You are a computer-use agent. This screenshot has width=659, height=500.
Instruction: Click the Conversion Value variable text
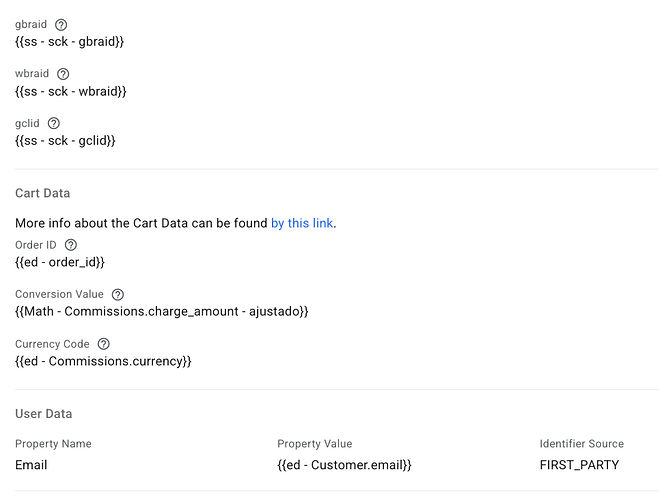162,312
